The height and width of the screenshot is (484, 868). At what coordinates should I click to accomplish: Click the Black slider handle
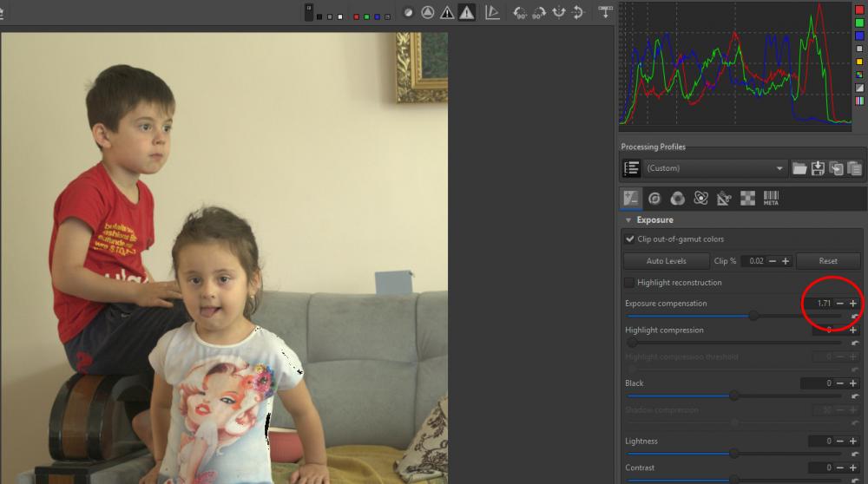pos(734,396)
